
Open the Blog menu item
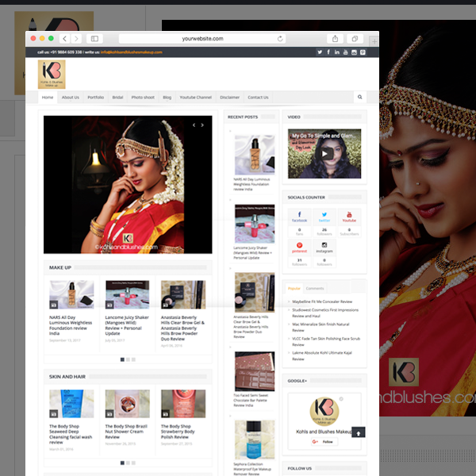167,98
